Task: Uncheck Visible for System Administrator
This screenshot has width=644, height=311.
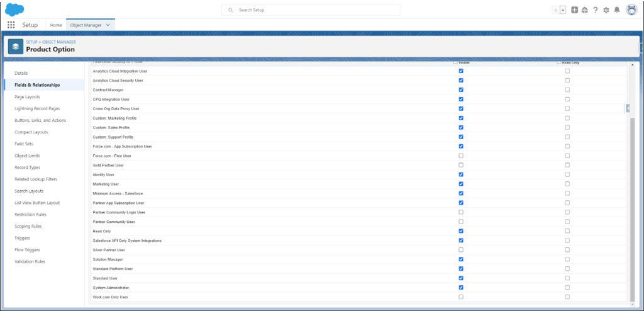Action: point(461,288)
